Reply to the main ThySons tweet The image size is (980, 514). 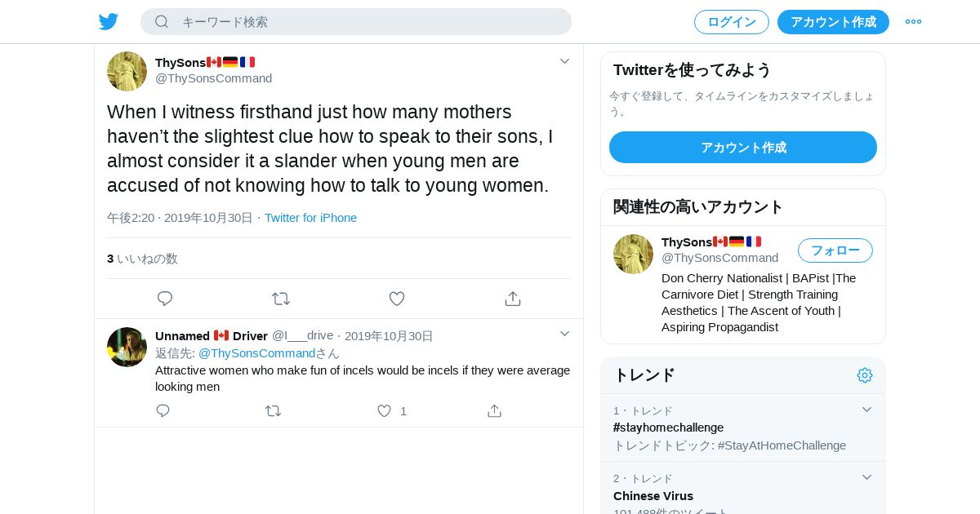(x=165, y=299)
